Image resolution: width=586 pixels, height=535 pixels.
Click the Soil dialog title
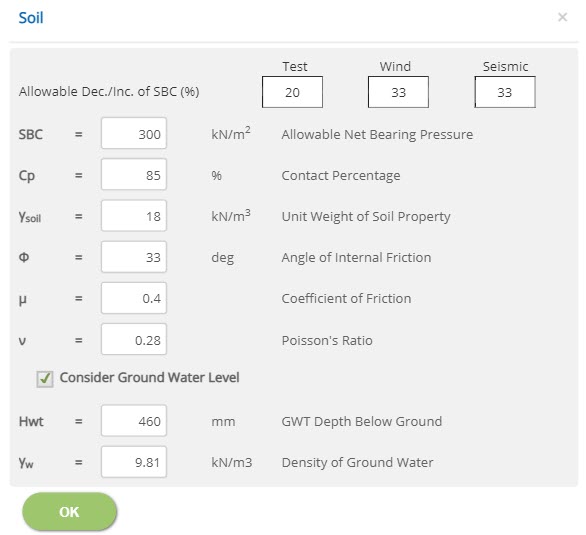[31, 18]
